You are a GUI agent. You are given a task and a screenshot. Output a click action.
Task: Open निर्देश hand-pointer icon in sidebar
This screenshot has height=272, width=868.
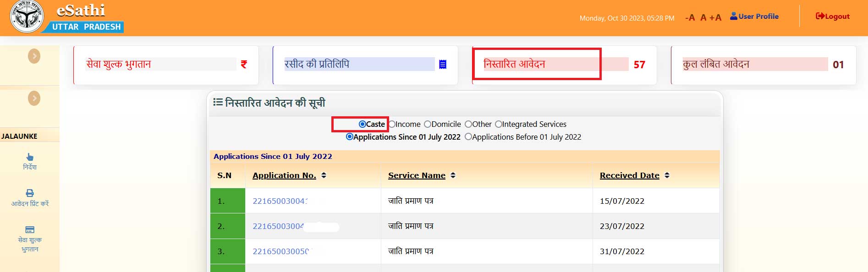30,157
